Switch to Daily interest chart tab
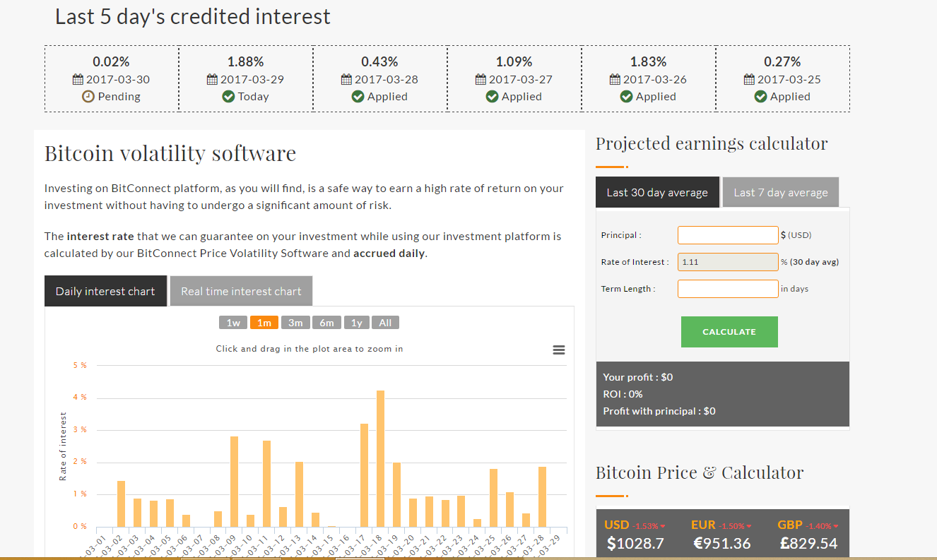The height and width of the screenshot is (560, 937). coord(105,291)
